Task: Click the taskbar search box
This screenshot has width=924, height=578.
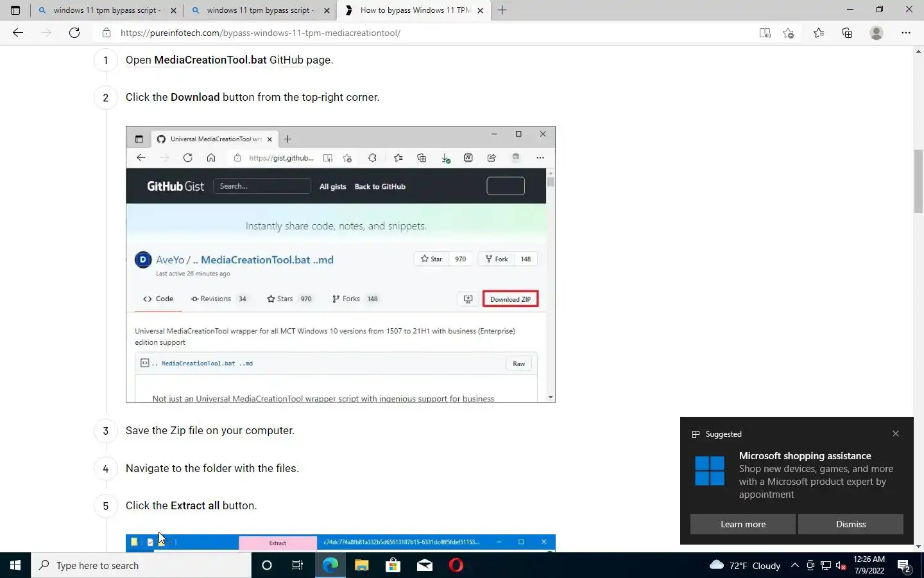Action: (141, 565)
